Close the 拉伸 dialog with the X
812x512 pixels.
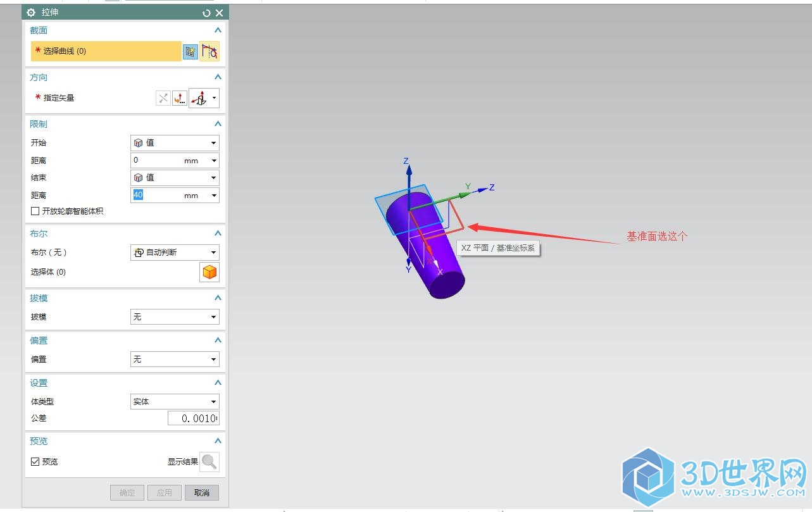pos(220,13)
